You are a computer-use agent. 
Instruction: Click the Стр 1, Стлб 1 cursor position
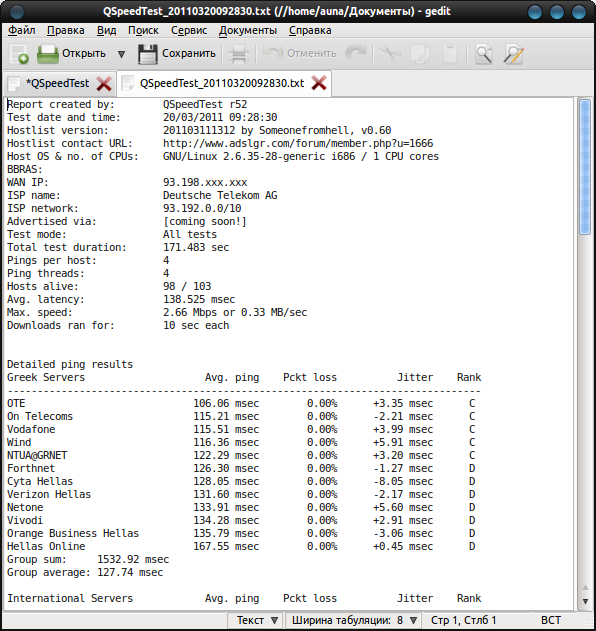click(x=463, y=620)
